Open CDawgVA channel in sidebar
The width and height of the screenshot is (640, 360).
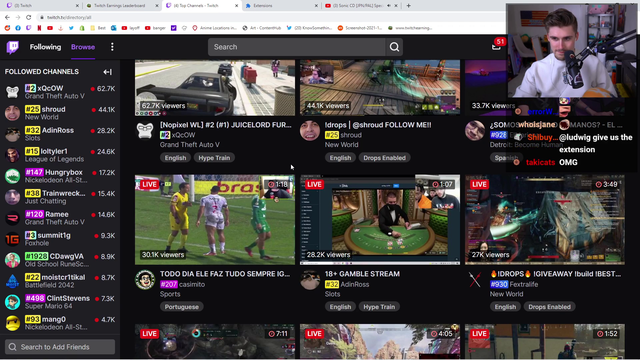(x=60, y=260)
